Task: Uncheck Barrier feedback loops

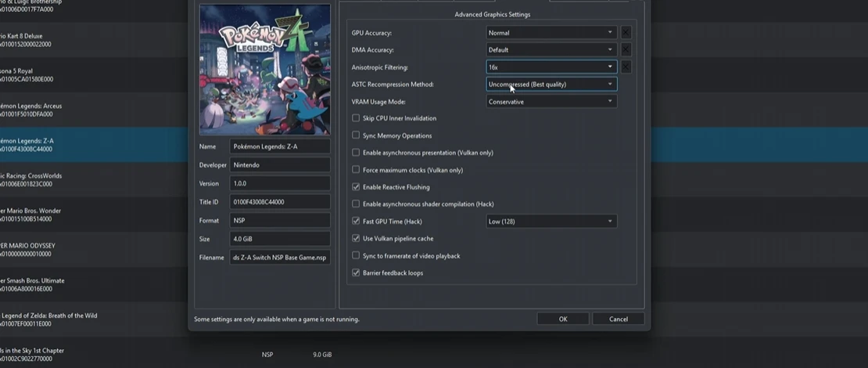Action: pyautogui.click(x=356, y=273)
